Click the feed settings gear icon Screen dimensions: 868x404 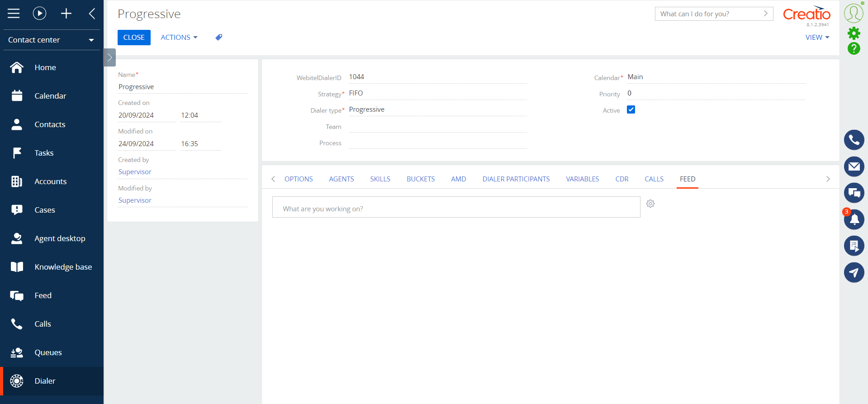tap(650, 204)
